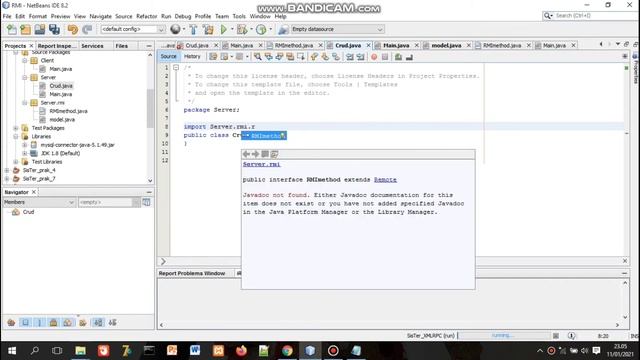Viewport: 640px width, 360px height.
Task: Collapse the Client package node
Action: [25, 60]
